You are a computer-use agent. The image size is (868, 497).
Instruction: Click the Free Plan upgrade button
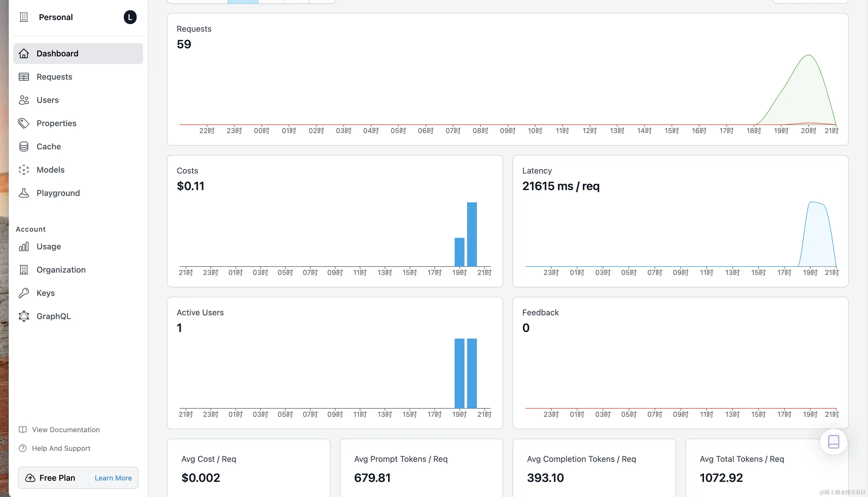(x=57, y=478)
